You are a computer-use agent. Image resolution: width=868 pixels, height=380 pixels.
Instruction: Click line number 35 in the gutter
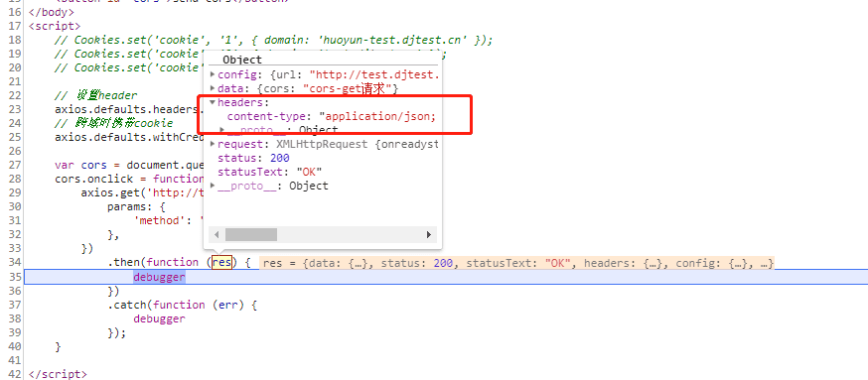tap(16, 277)
